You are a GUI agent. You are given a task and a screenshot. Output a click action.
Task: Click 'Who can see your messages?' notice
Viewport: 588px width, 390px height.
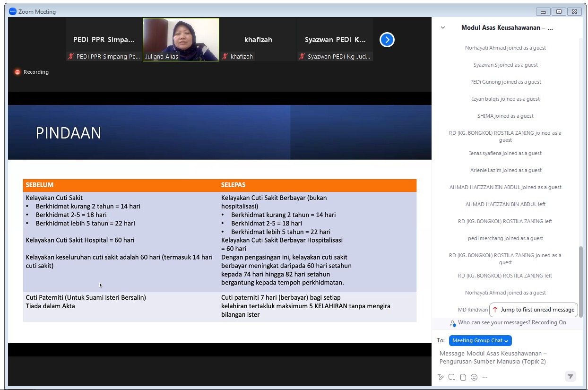(511, 322)
